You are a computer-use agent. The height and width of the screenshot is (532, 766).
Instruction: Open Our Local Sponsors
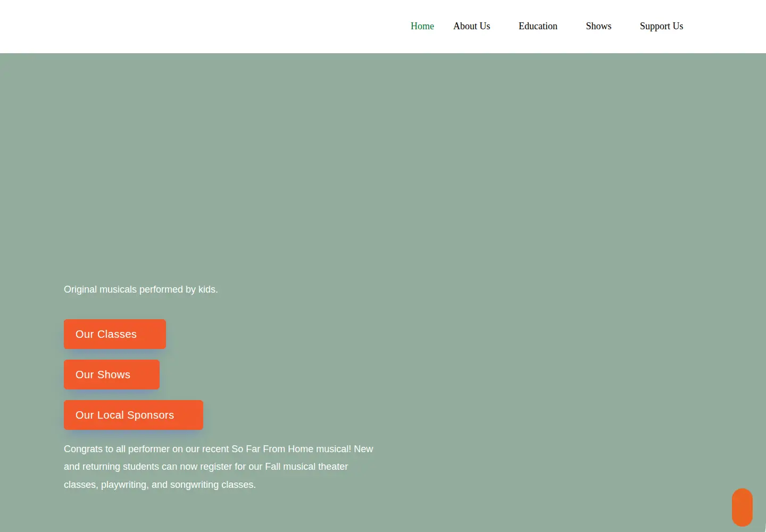point(134,415)
